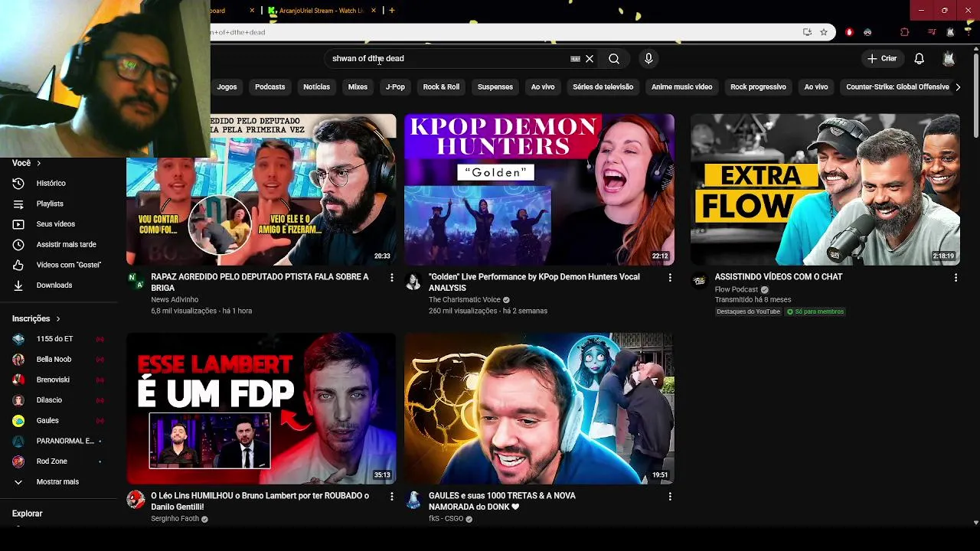980x551 pixels.
Task: Expand the Inscrições section
Action: tap(36, 318)
